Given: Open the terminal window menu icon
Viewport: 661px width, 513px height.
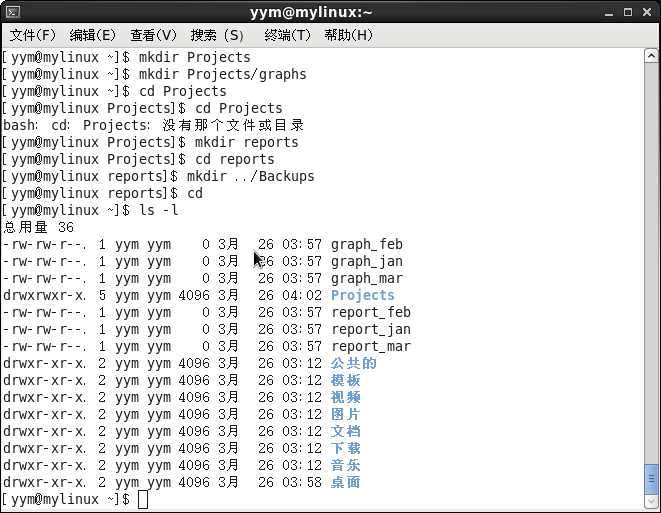Looking at the screenshot, I should [12, 12].
